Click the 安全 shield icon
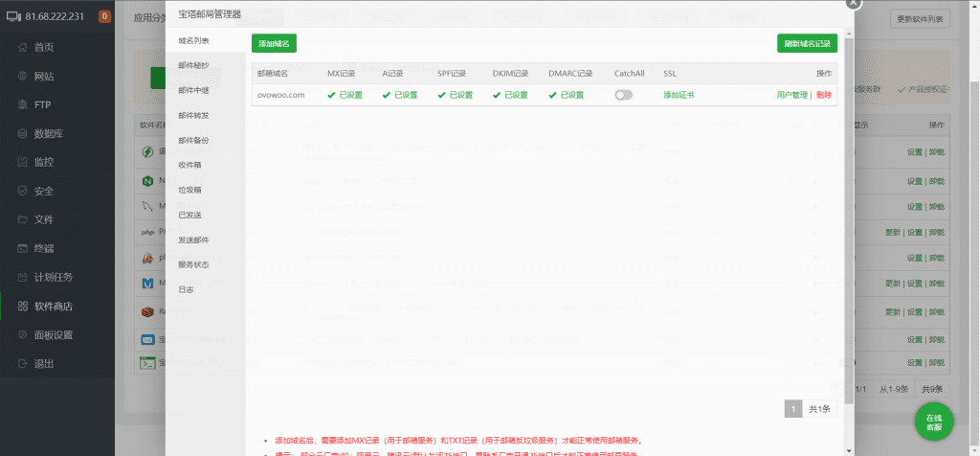 tap(22, 191)
